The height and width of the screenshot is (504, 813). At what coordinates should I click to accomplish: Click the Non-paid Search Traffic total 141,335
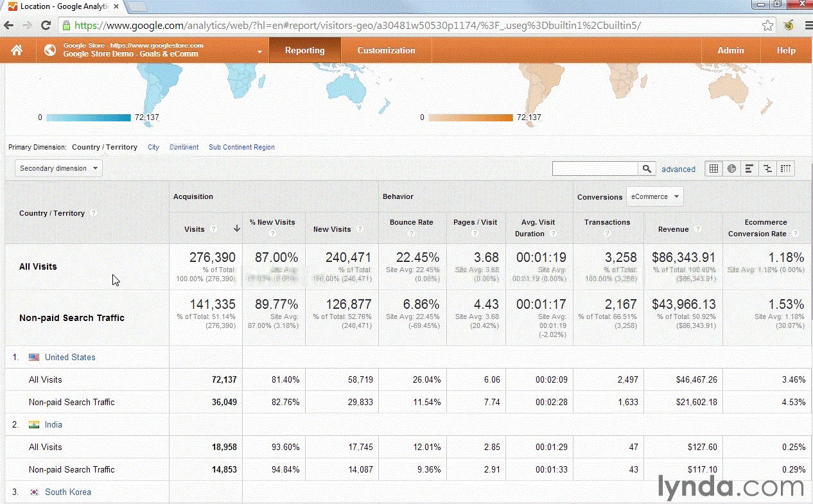point(213,304)
